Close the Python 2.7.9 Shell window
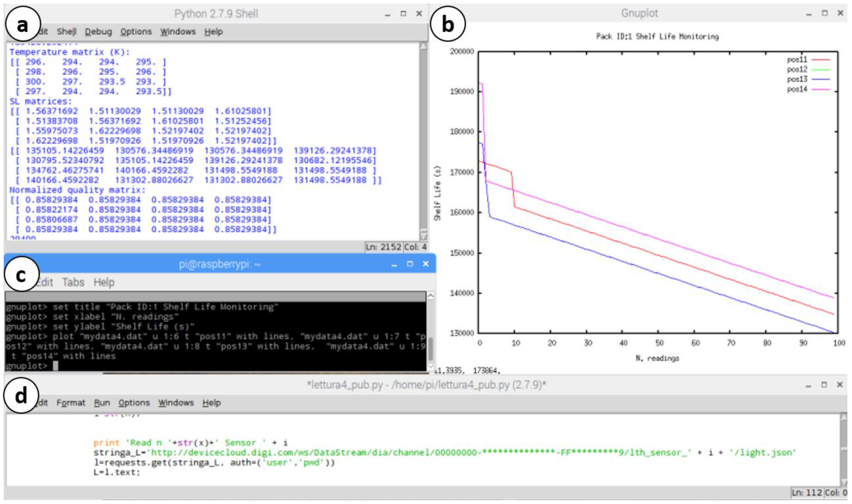The height and width of the screenshot is (504, 852). coord(419,14)
